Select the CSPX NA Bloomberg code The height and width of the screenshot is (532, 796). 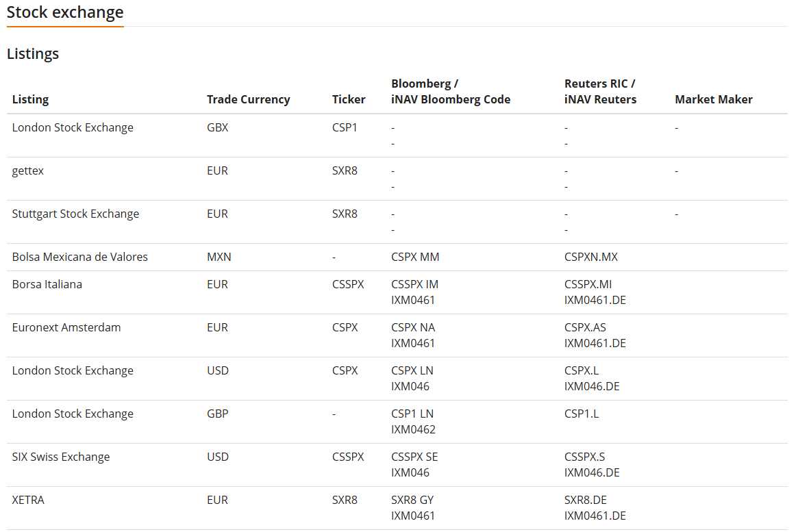(x=413, y=327)
